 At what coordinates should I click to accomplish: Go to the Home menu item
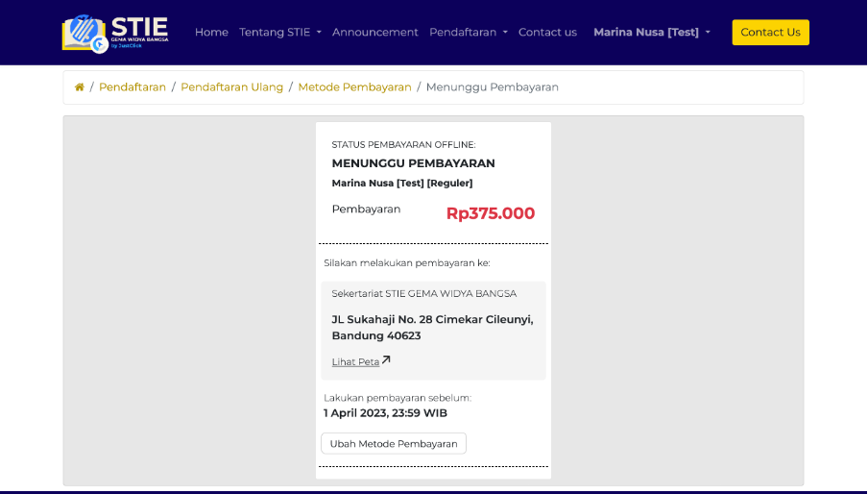[211, 33]
